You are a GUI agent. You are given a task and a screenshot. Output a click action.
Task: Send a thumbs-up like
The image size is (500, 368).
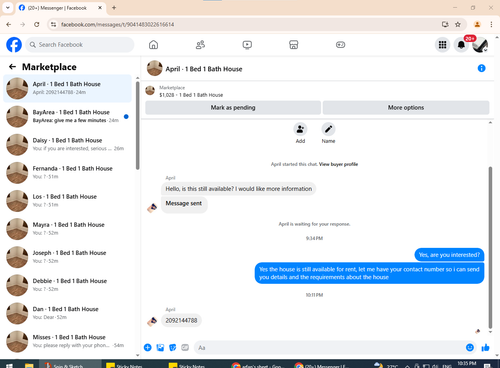[485, 348]
